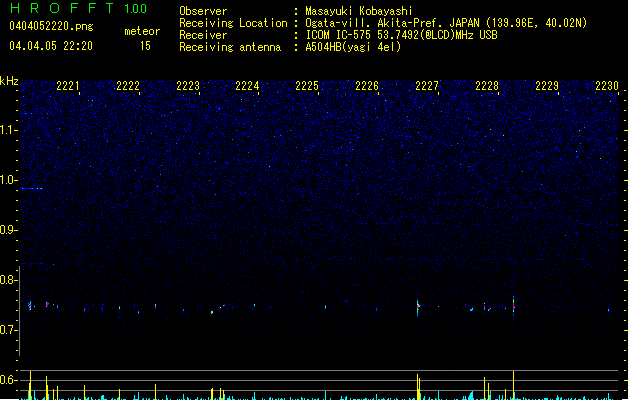The image size is (629, 400).
Task: Click the 'meteor' label
Action: [x=142, y=31]
